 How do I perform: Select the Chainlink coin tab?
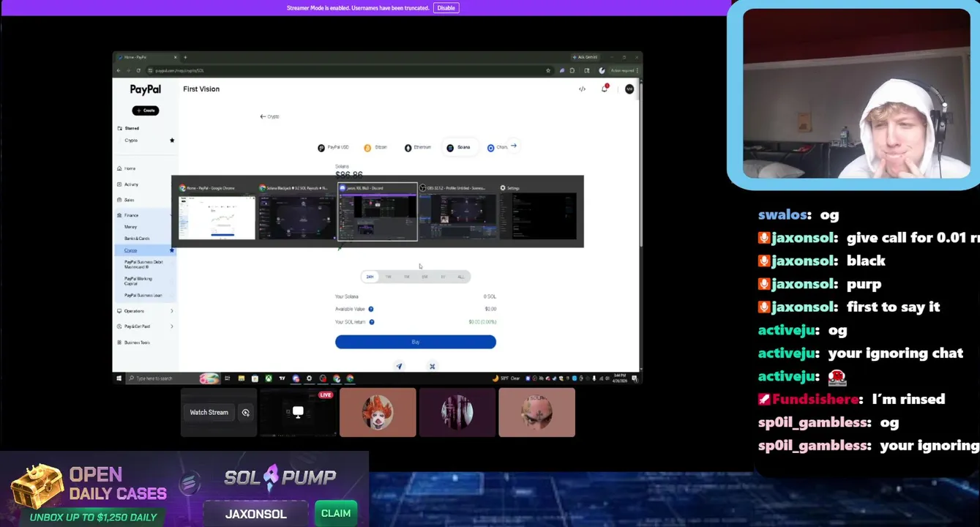coord(497,148)
